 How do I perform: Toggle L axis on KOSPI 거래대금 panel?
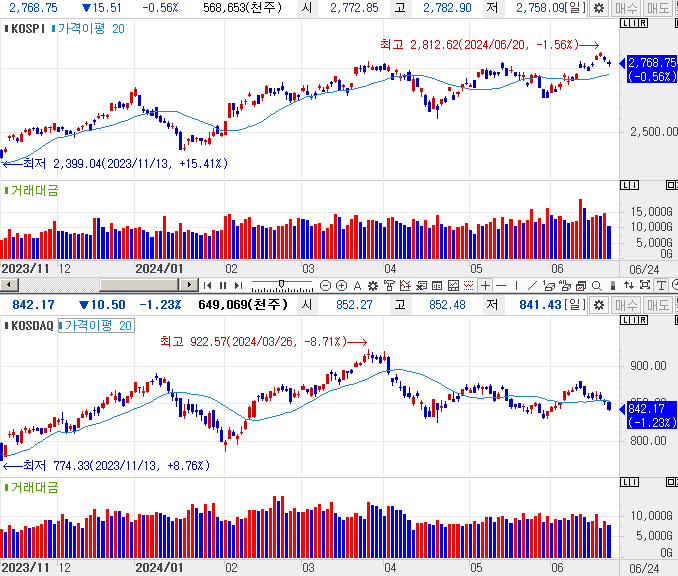point(625,186)
